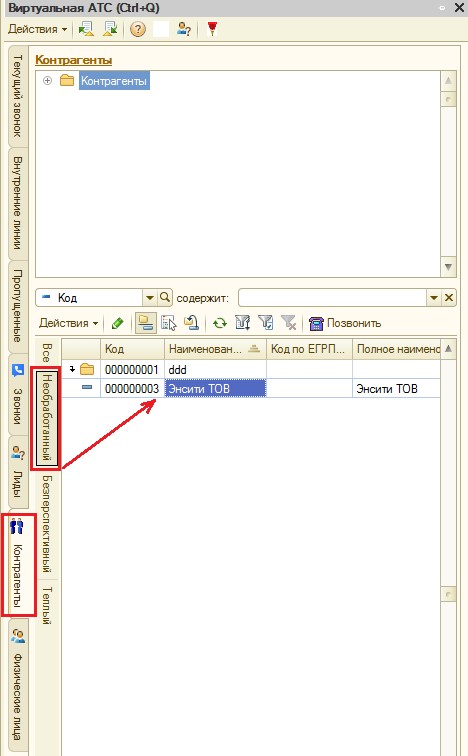Click the Контрагенты heading link
468x756 pixels.
[74, 60]
